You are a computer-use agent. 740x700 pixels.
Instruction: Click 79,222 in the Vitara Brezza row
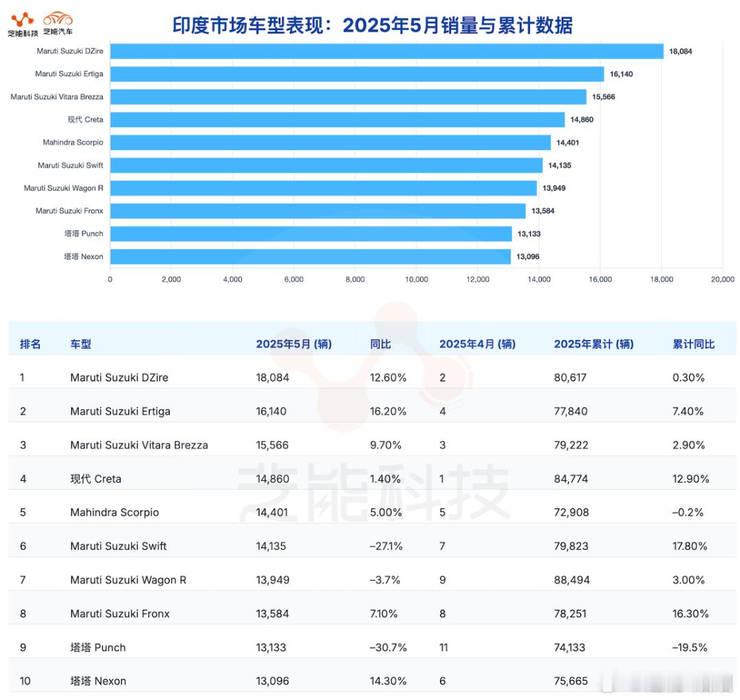(571, 445)
